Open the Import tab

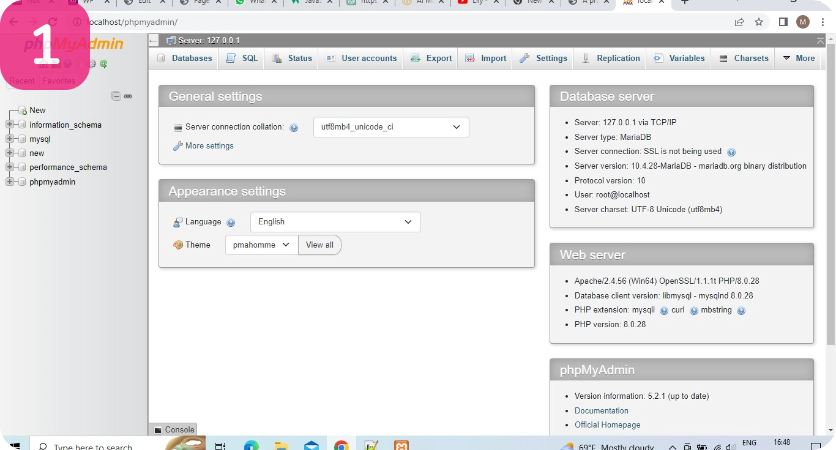click(486, 58)
